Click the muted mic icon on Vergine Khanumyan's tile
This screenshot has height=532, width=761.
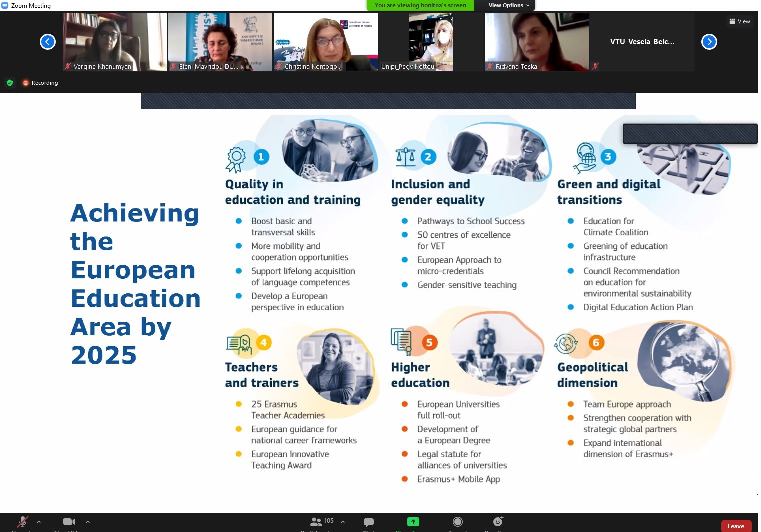[68, 66]
